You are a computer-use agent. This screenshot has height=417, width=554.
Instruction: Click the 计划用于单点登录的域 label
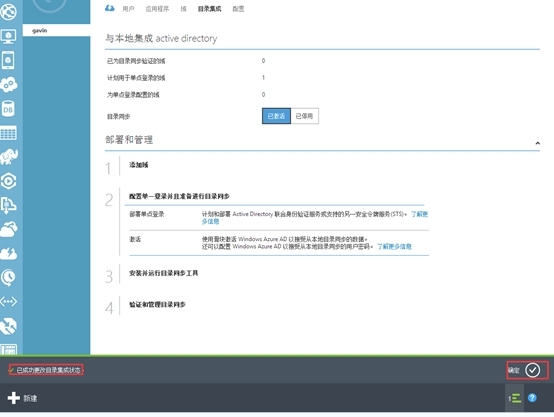coord(136,78)
